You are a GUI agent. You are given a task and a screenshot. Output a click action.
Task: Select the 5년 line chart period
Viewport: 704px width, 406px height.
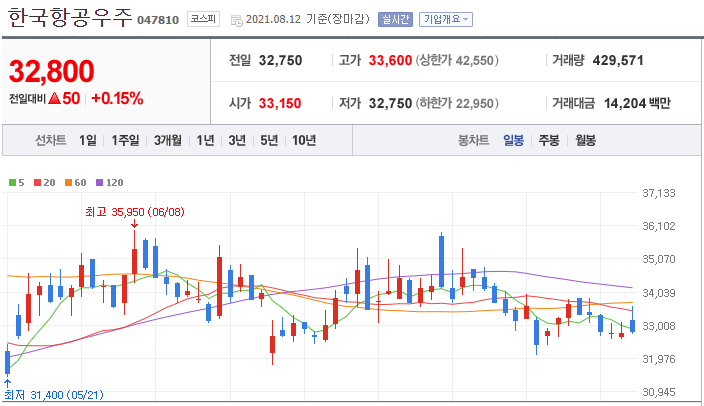click(x=269, y=140)
